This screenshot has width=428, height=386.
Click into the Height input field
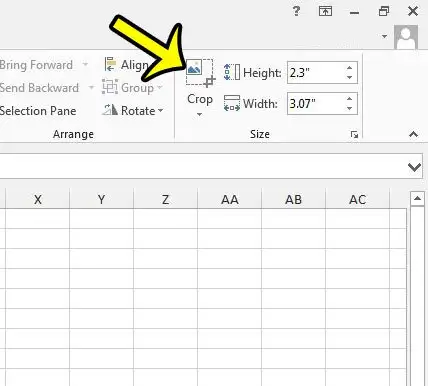click(x=315, y=72)
